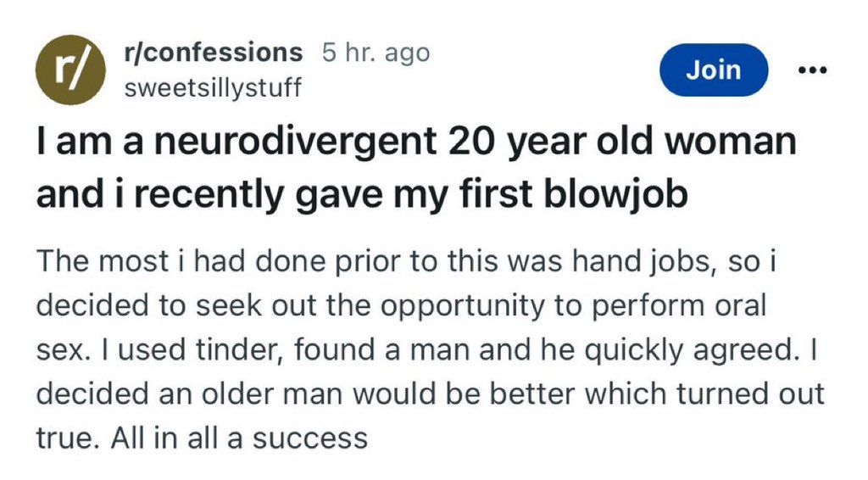Open the r/confessions subreddit link
The height and width of the screenshot is (480, 868).
(213, 53)
